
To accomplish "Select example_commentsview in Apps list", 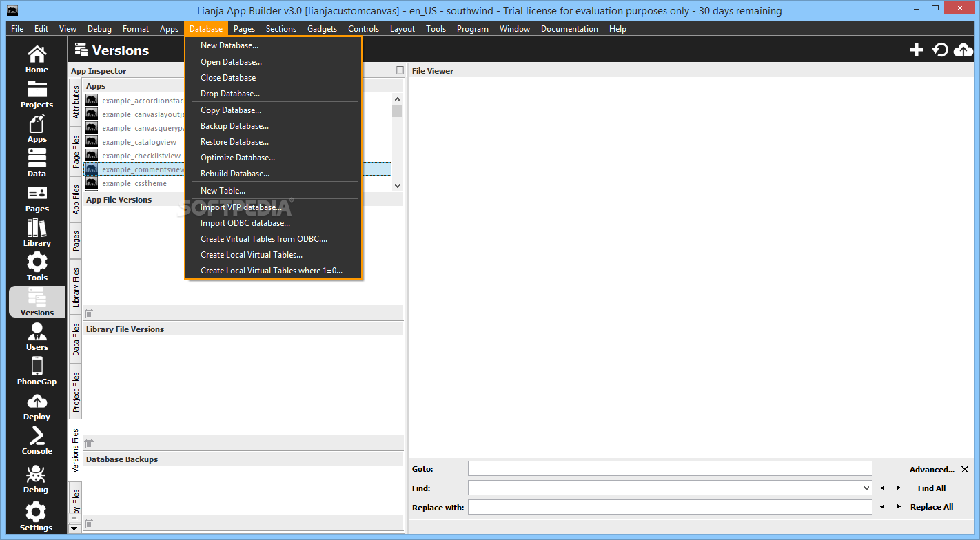I will coord(238,169).
